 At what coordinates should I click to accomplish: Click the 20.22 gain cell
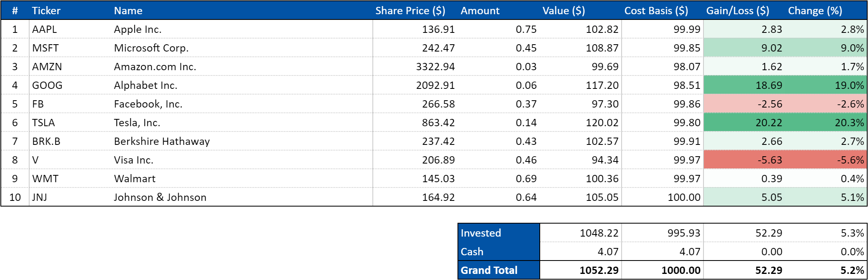pyautogui.click(x=744, y=123)
